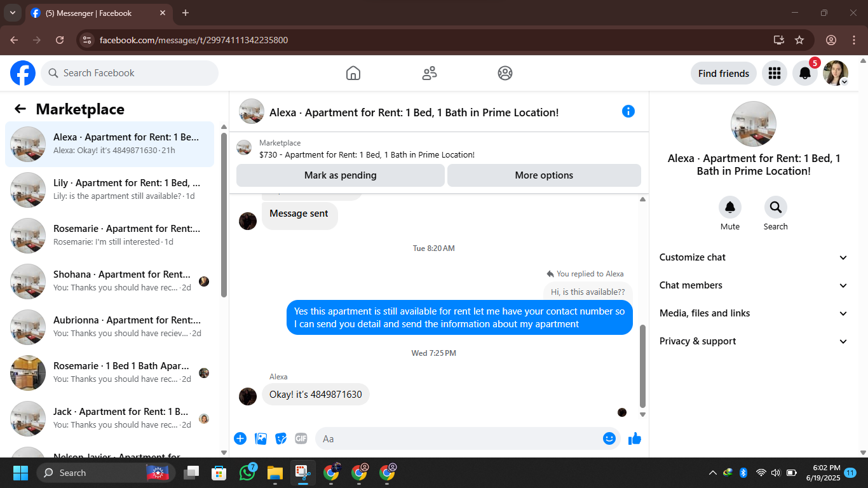The width and height of the screenshot is (868, 488).
Task: Open the Home feed icon
Action: point(353,73)
